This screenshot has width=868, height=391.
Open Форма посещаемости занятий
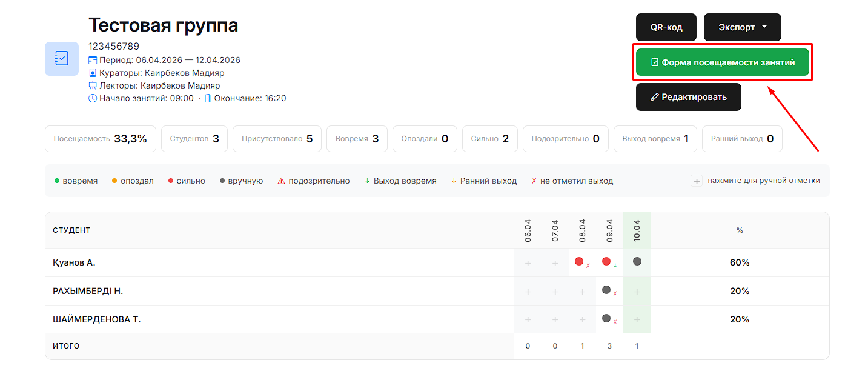pyautogui.click(x=722, y=62)
